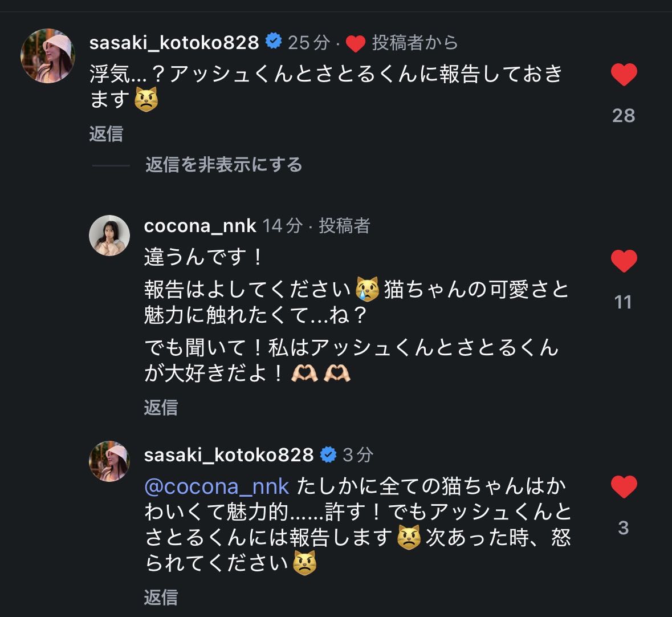Reply to the top sasaki_kotoko828 comment
The height and width of the screenshot is (617, 672).
107,134
